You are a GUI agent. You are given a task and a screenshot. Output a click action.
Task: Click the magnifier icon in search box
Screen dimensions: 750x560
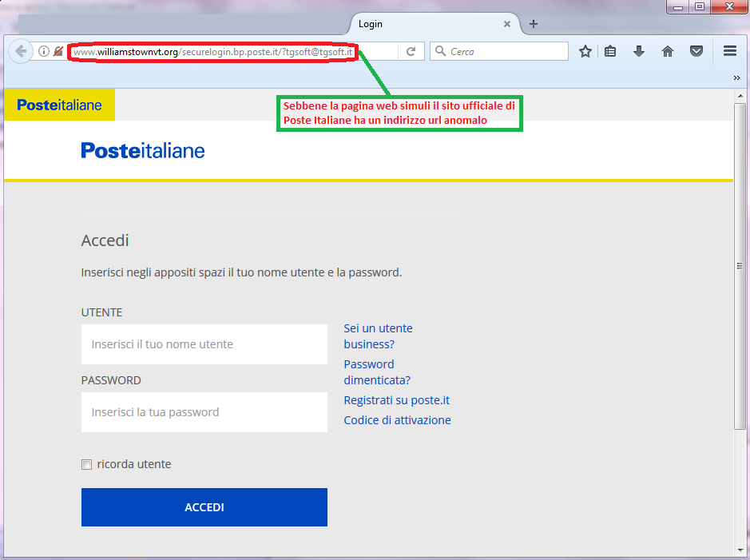[x=441, y=51]
